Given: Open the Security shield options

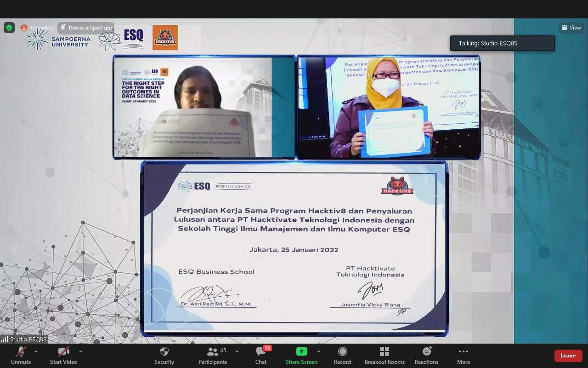Looking at the screenshot, I should 164,355.
